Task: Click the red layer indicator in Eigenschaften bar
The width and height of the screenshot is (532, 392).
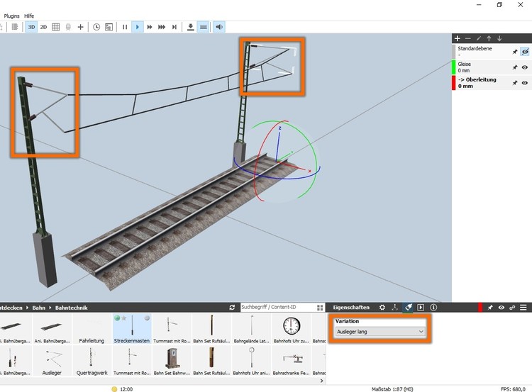Action: [x=480, y=308]
